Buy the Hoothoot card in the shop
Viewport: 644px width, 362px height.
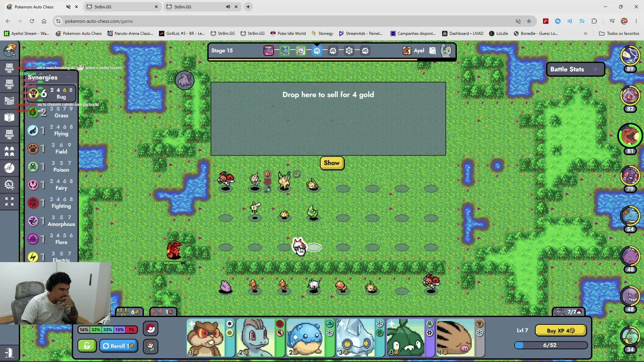coord(210,338)
